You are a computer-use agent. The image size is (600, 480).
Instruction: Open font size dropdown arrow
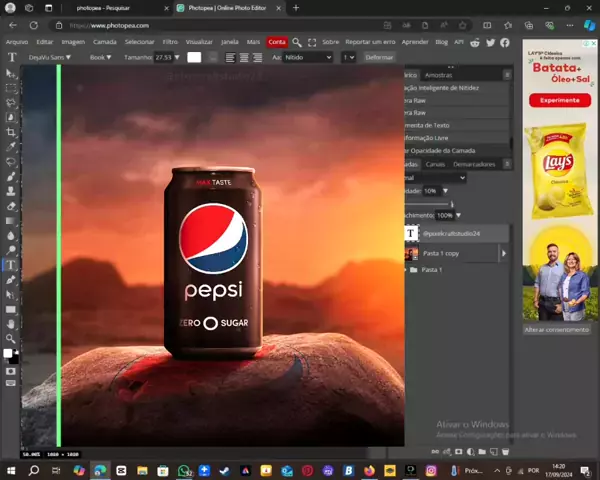pyautogui.click(x=177, y=57)
